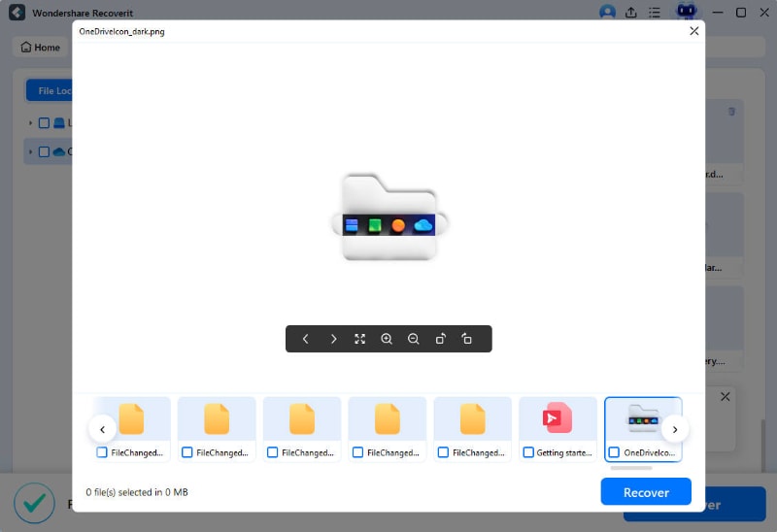
Task: Tick the OneDriveIco file checkbox
Action: tap(614, 452)
